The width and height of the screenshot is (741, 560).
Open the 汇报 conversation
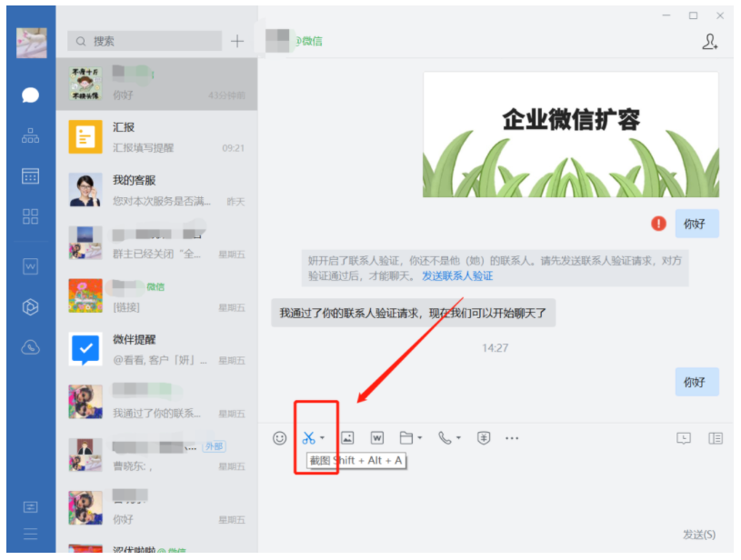(x=157, y=137)
